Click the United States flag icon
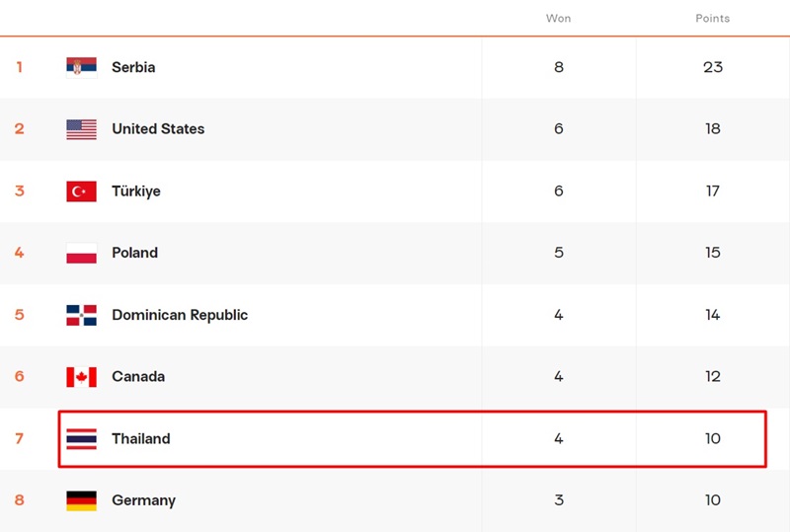The height and width of the screenshot is (532, 790). (81, 129)
